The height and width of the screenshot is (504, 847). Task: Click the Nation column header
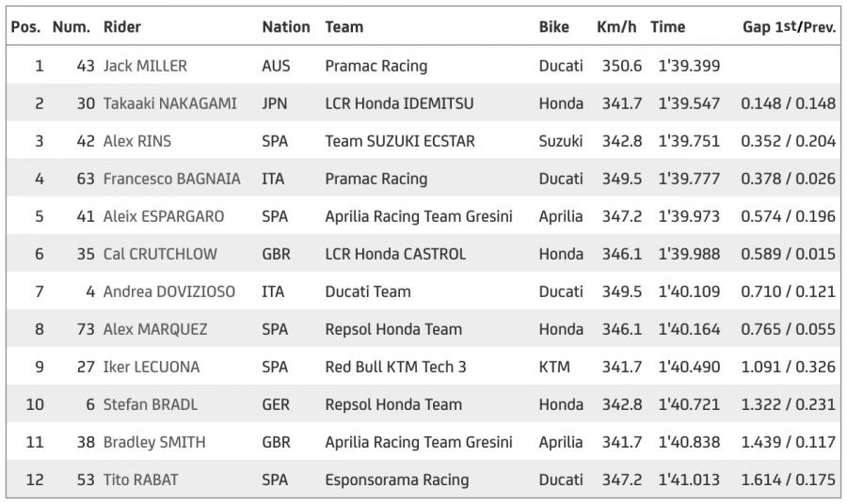285,27
